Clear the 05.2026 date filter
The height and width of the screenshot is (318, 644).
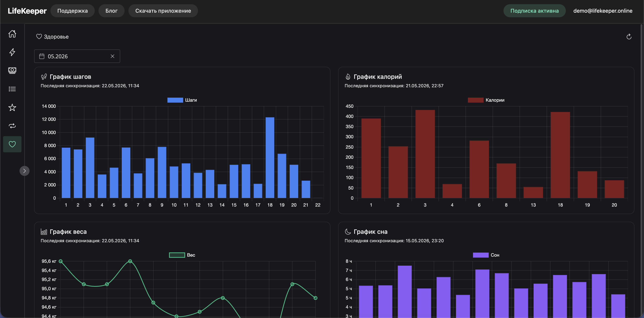[x=113, y=56]
